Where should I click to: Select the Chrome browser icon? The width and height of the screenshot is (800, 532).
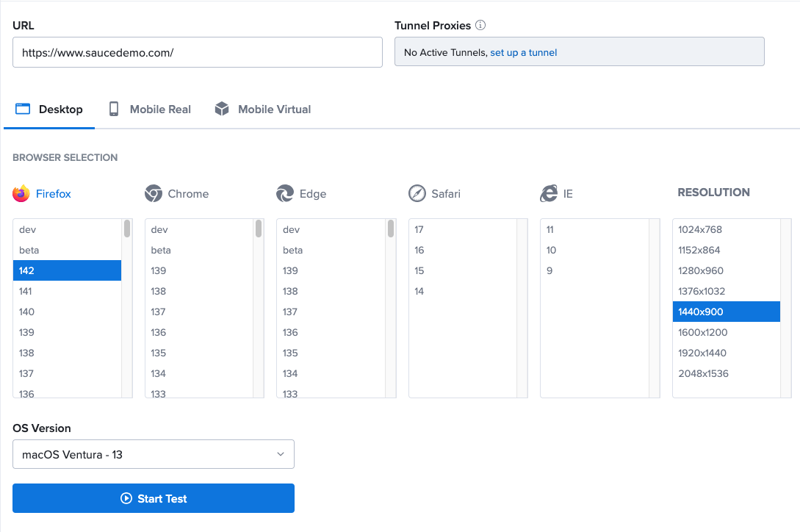pyautogui.click(x=154, y=194)
